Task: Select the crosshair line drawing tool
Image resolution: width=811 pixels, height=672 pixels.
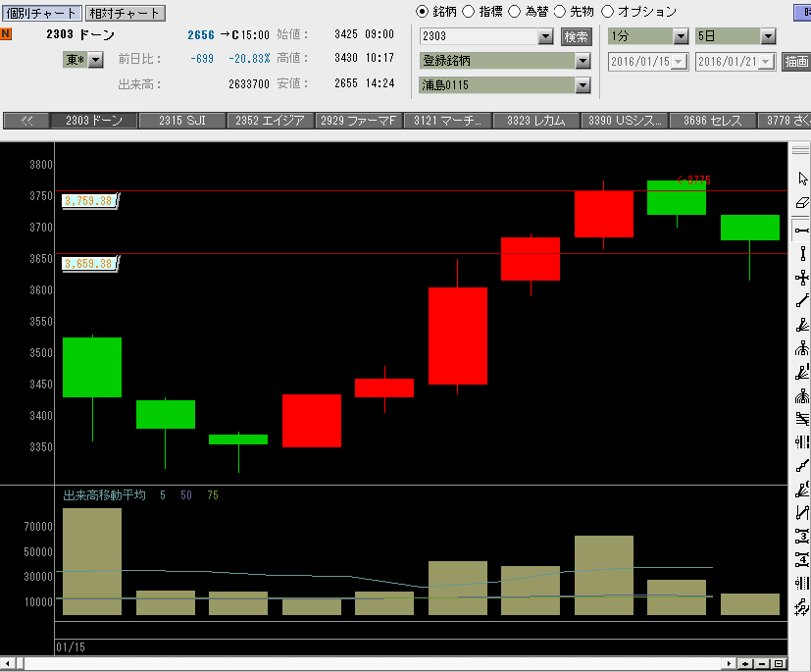Action: pos(802,278)
